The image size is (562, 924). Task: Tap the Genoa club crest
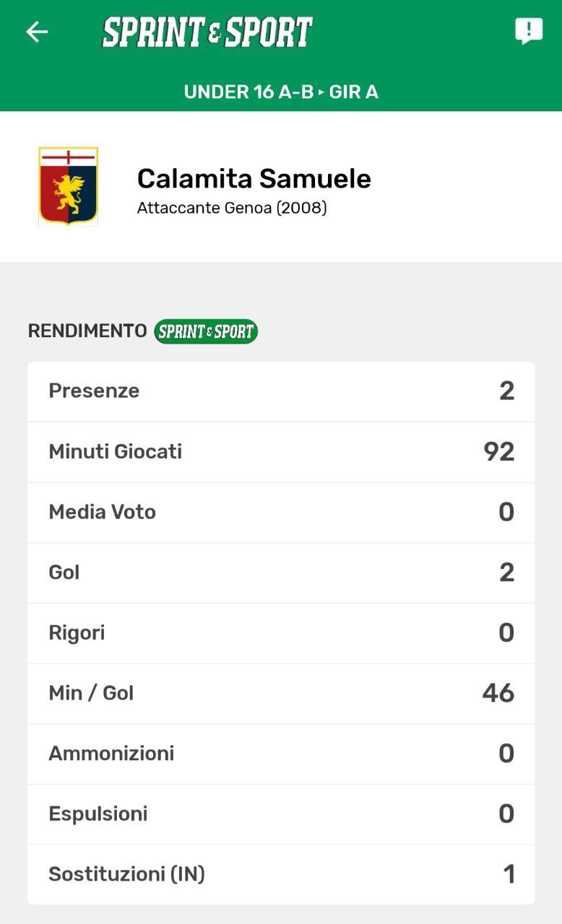[x=68, y=186]
